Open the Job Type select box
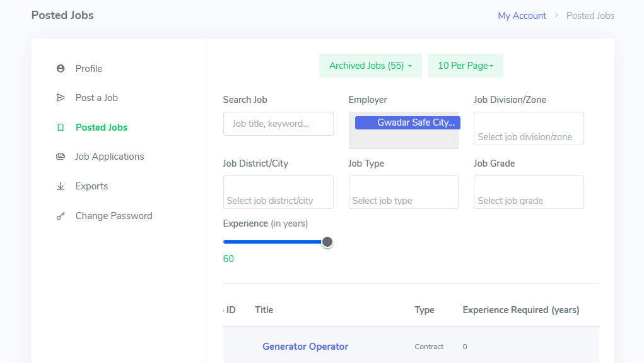 point(403,193)
